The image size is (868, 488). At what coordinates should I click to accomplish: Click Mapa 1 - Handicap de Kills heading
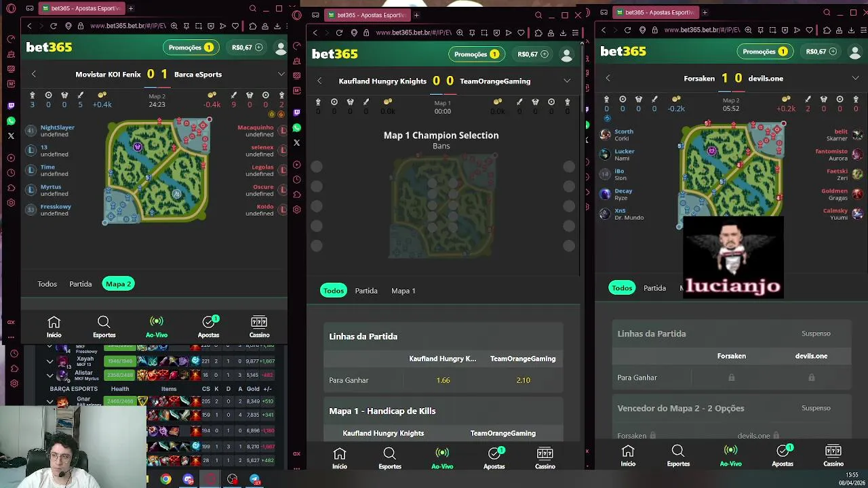tap(382, 411)
